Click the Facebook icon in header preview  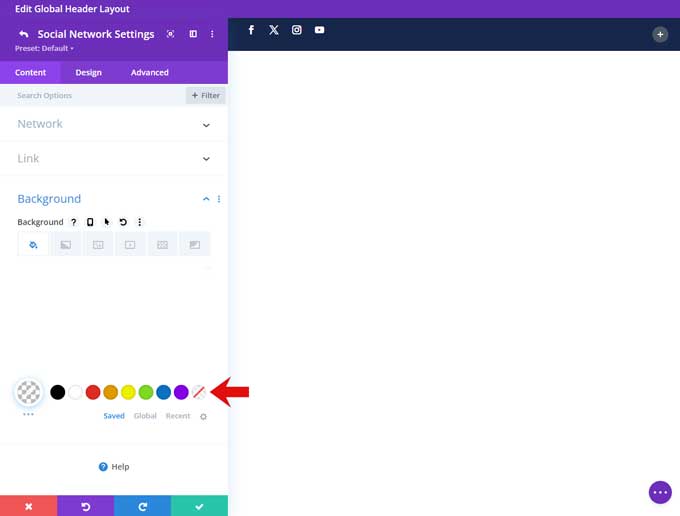(x=251, y=30)
